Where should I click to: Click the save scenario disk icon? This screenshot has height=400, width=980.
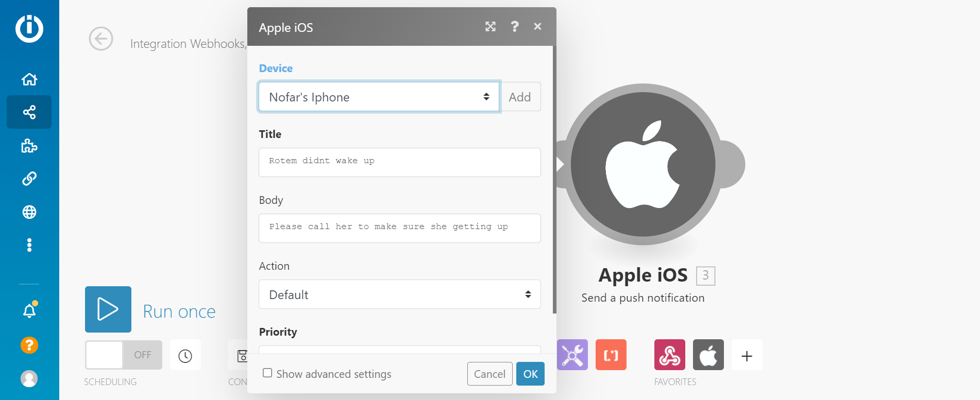241,355
